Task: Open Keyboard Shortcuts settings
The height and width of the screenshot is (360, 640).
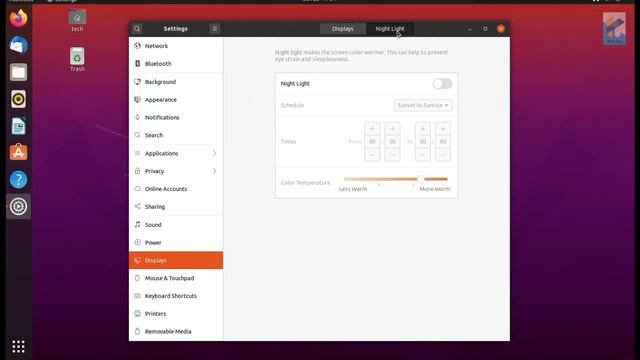Action: click(x=176, y=296)
